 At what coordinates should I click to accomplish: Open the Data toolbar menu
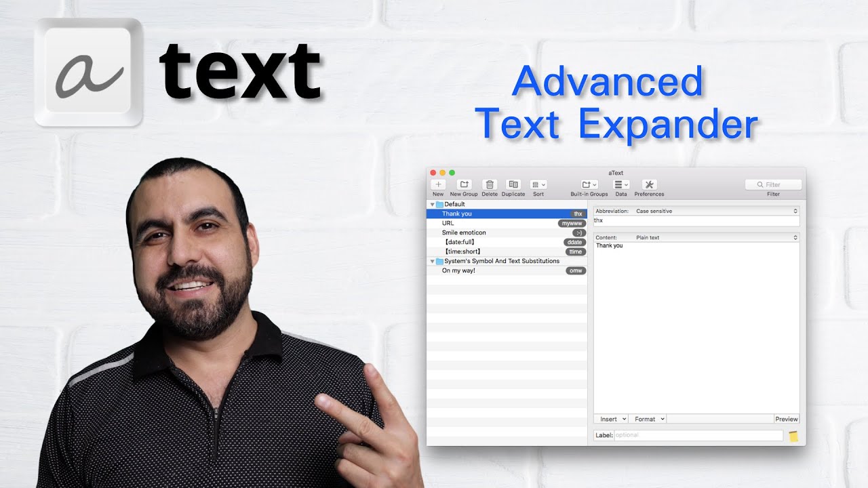point(621,184)
